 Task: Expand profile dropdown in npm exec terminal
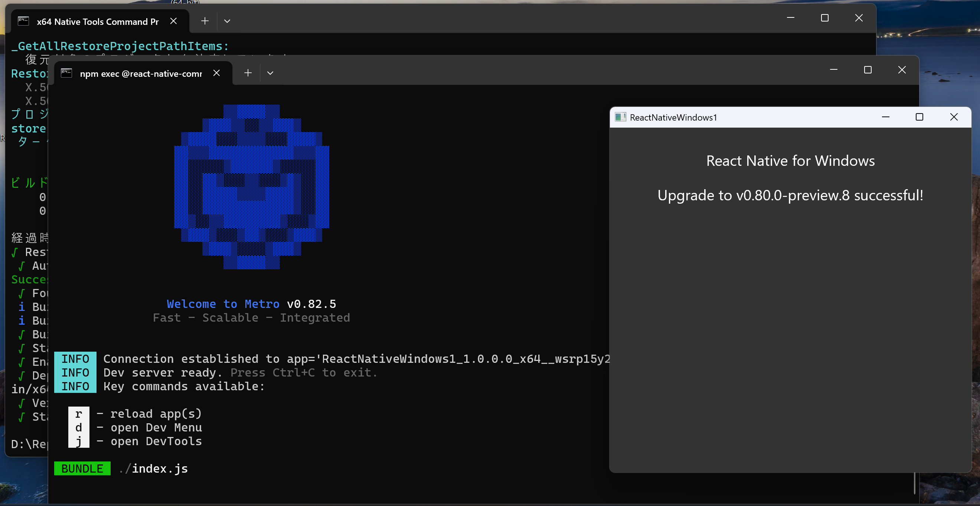point(270,73)
